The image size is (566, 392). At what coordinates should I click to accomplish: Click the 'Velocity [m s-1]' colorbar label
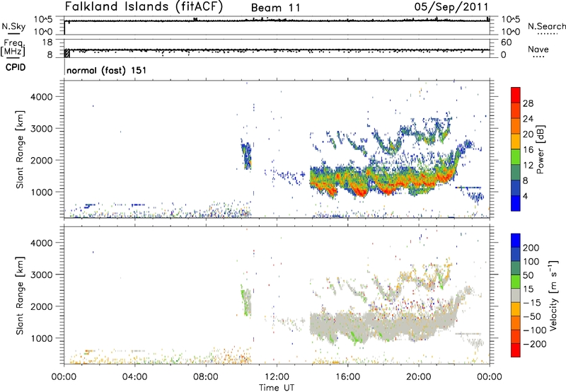point(553,295)
